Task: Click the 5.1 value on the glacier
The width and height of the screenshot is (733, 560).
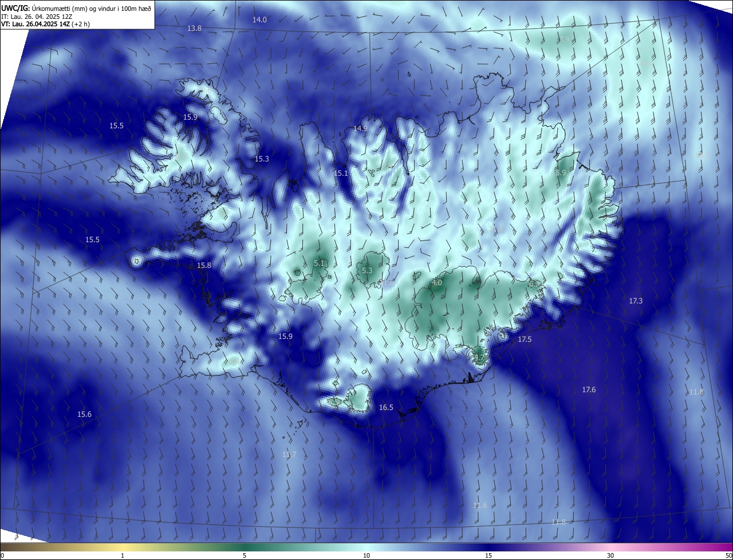Action: (320, 263)
